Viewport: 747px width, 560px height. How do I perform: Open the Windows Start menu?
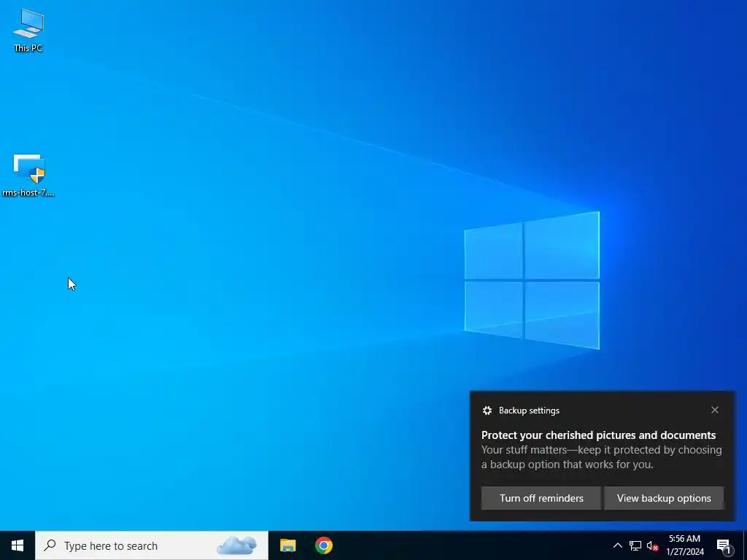(x=18, y=545)
